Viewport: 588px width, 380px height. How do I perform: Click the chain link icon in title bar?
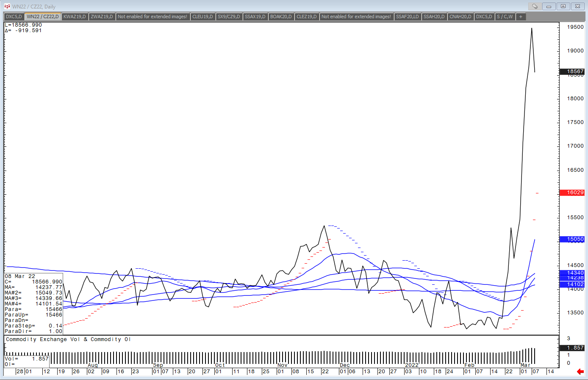click(535, 6)
